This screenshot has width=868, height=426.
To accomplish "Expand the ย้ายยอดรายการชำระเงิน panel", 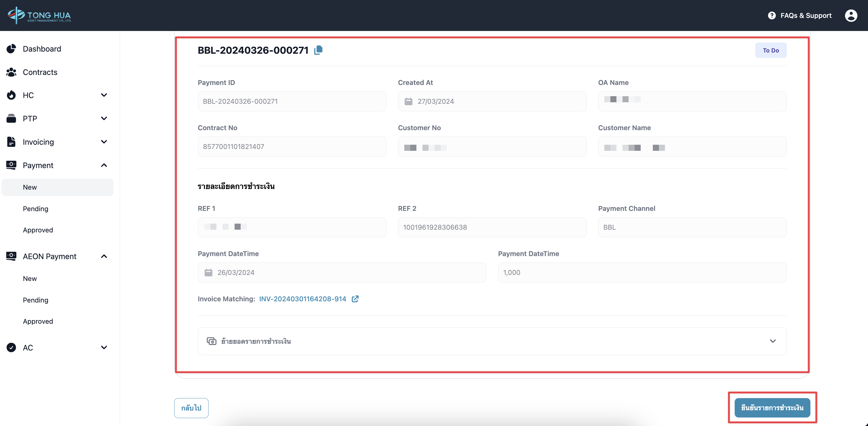I will 772,341.
